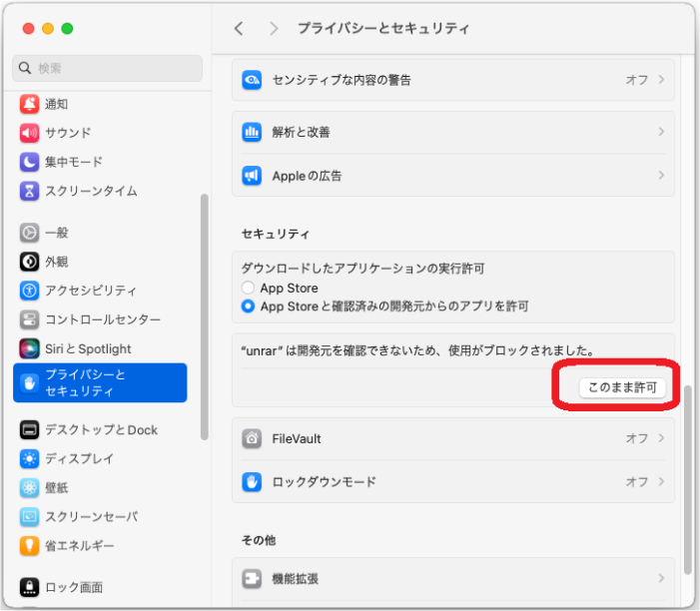Click the 機能拡張 extension icon
700x611 pixels.
tap(252, 579)
